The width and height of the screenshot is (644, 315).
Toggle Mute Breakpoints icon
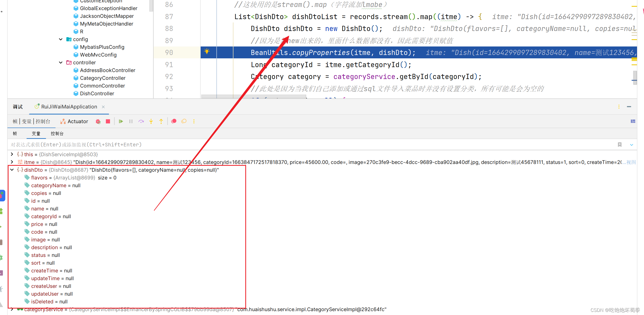point(184,121)
